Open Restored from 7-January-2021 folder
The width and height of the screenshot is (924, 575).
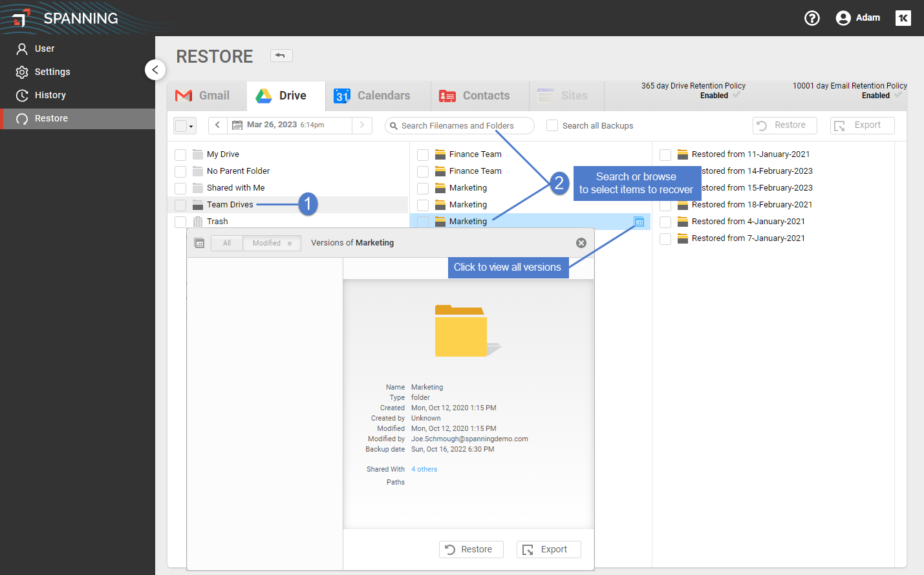coord(748,238)
